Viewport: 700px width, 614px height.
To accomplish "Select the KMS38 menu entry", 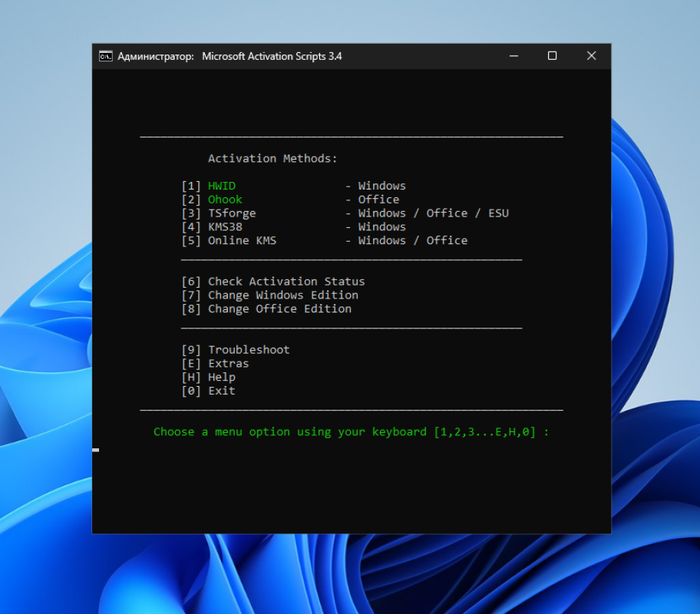I will (225, 227).
